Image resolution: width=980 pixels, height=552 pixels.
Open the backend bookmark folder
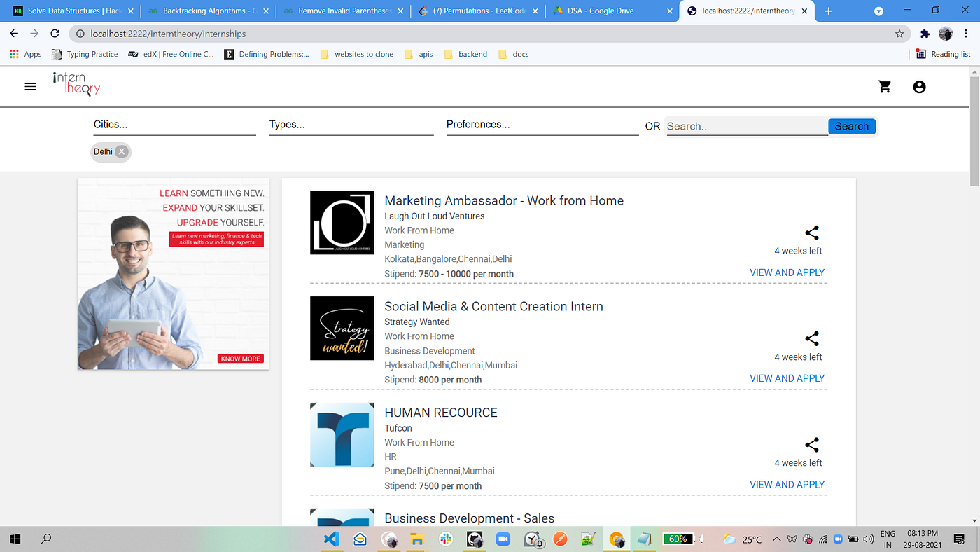coord(465,54)
